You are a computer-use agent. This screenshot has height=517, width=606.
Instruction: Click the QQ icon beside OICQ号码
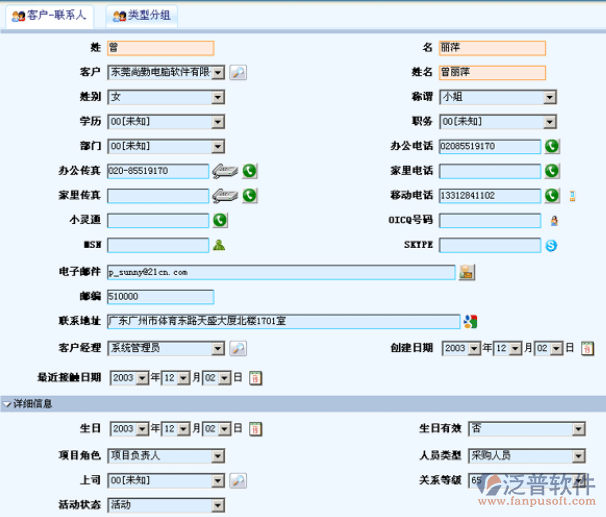click(552, 220)
